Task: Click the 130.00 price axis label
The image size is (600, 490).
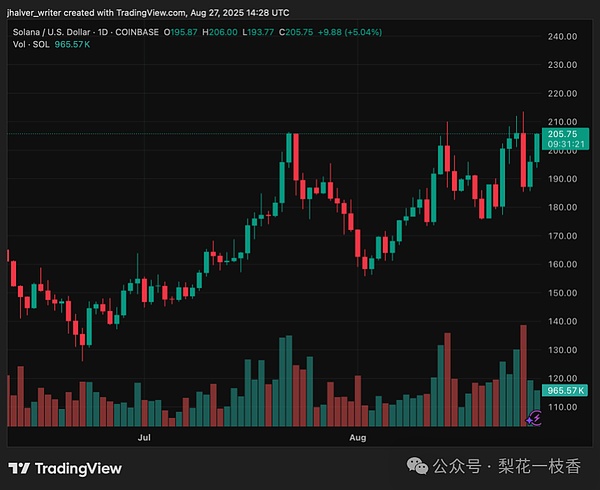Action: coord(562,350)
